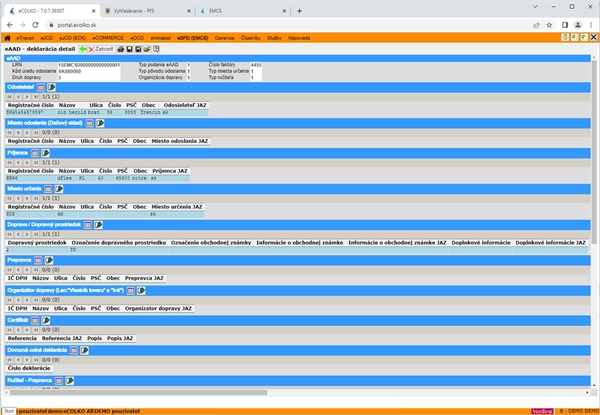
Task: Go to last record in Miesto určenia navigator
Action: point(36,199)
